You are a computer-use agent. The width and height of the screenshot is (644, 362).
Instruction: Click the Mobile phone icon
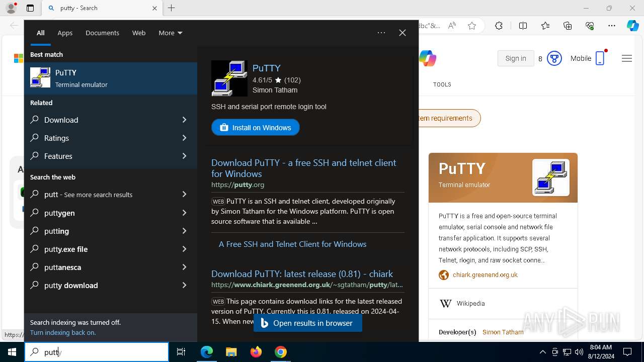pyautogui.click(x=600, y=58)
